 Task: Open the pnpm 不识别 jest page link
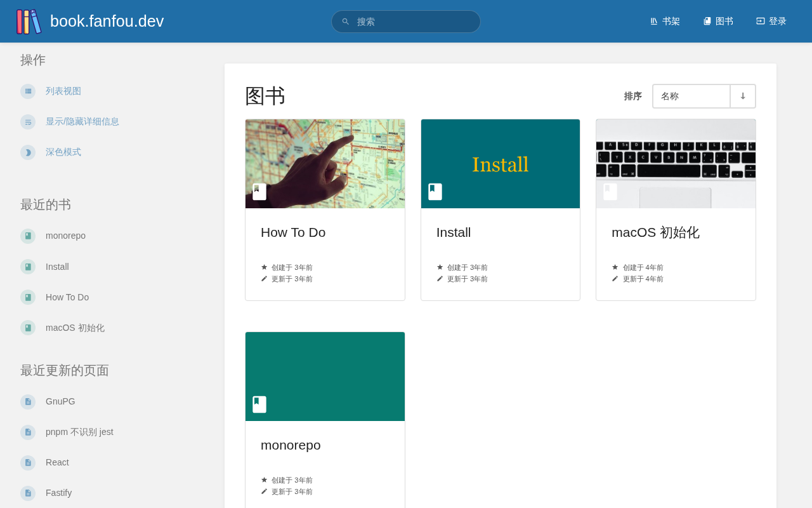[79, 432]
